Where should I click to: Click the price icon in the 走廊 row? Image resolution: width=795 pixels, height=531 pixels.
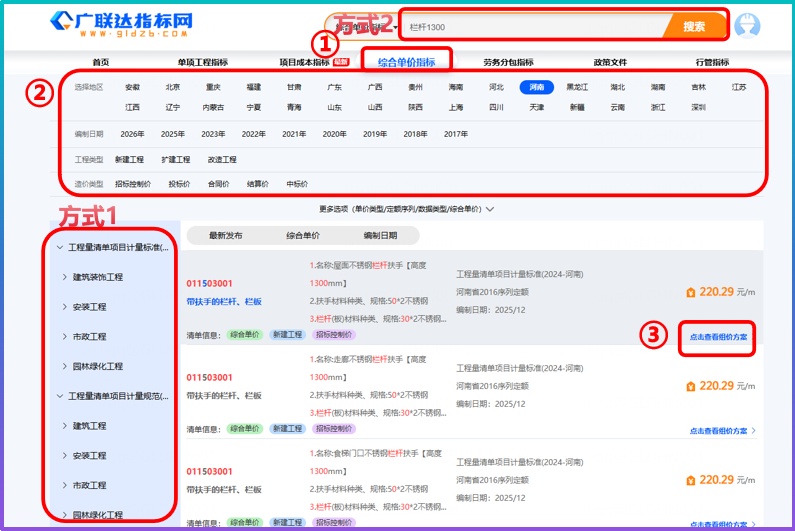[x=691, y=386]
